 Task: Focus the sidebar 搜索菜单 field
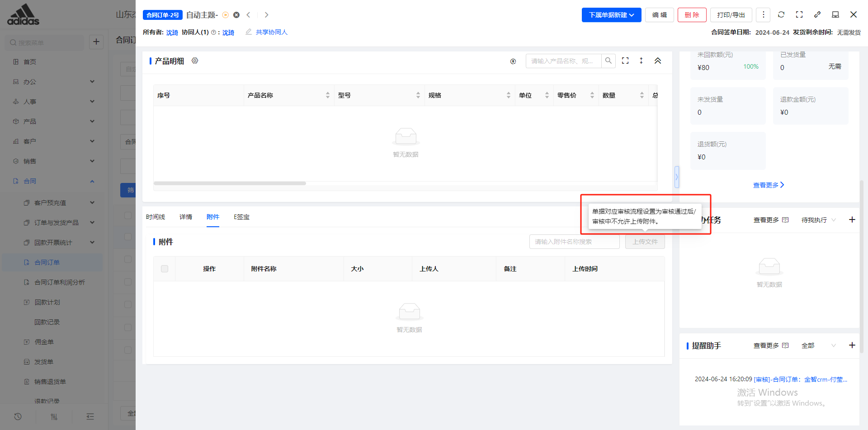45,42
